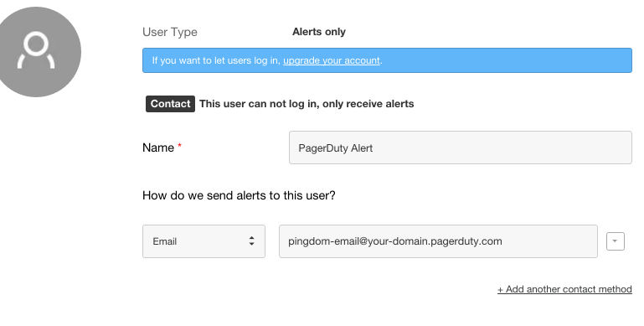Click "How do we send alerts to this user?" heading
644x326 pixels.
[239, 195]
